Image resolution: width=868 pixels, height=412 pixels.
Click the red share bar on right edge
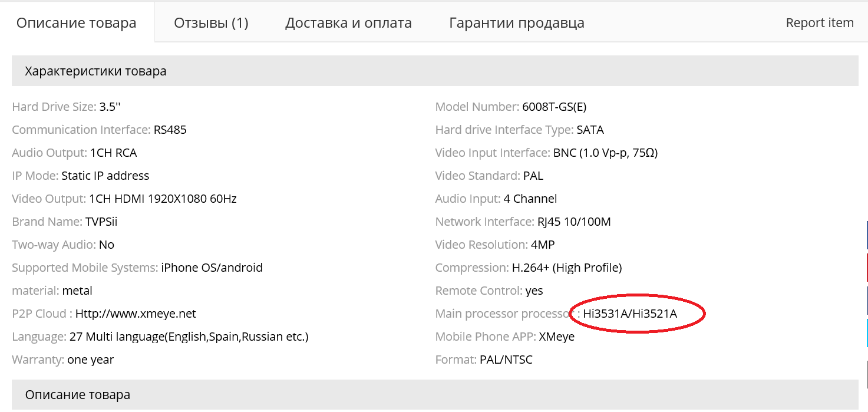[x=866, y=267]
